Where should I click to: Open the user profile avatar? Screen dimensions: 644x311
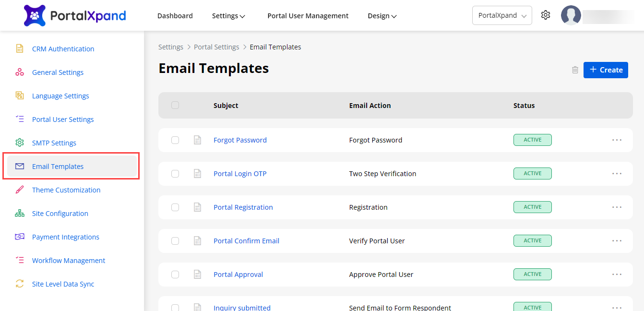tap(571, 15)
